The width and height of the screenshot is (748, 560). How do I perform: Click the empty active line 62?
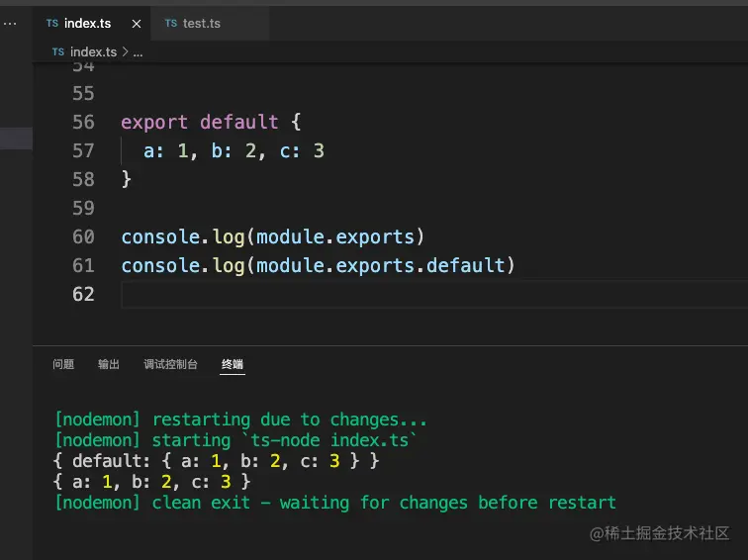point(434,294)
